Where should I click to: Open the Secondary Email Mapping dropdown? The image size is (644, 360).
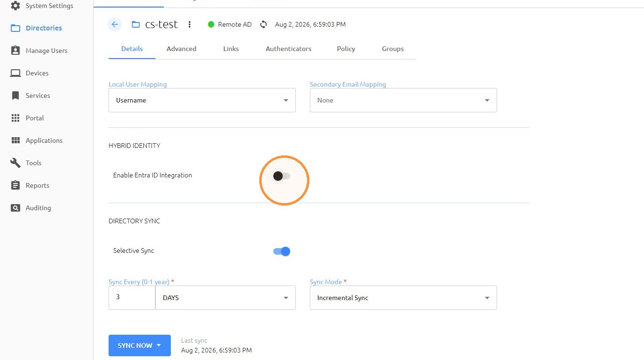click(x=403, y=100)
